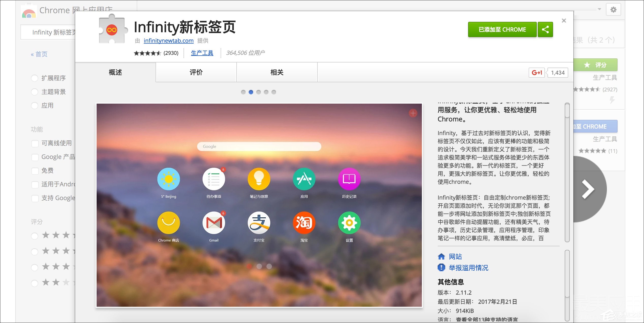The image size is (644, 323).
Task: Click the Google +1 button
Action: click(537, 73)
